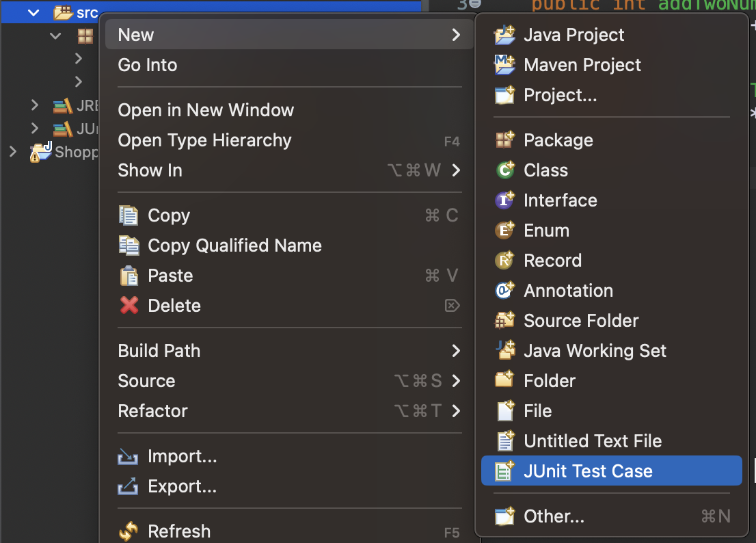Choose Build Path menu entry
Image resolution: width=756 pixels, height=543 pixels.
pyautogui.click(x=289, y=351)
